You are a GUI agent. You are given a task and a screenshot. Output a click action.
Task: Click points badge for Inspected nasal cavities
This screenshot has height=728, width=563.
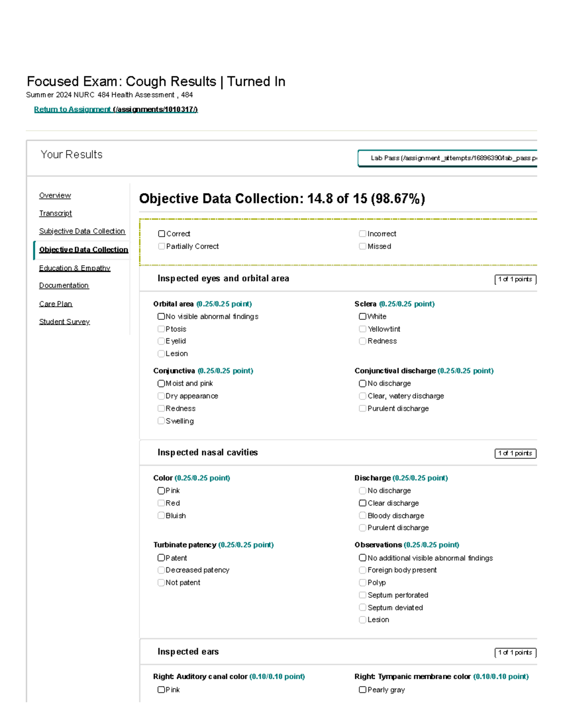(515, 453)
